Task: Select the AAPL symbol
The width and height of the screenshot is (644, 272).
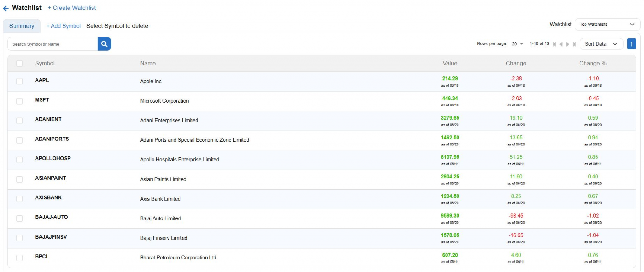Action: (x=42, y=80)
